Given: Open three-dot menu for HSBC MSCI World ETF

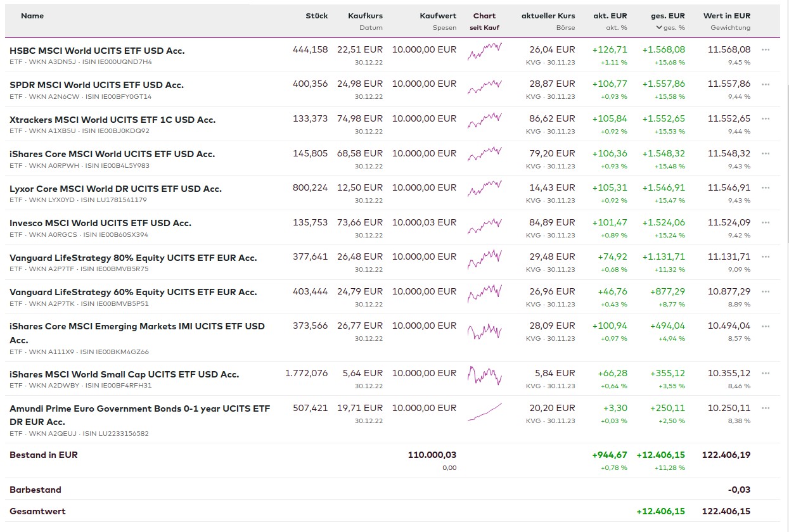Looking at the screenshot, I should [766, 49].
